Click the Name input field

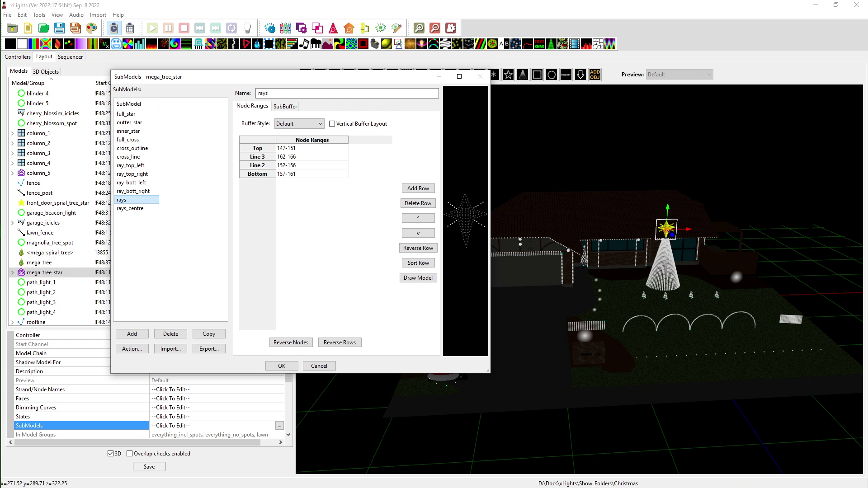(347, 92)
